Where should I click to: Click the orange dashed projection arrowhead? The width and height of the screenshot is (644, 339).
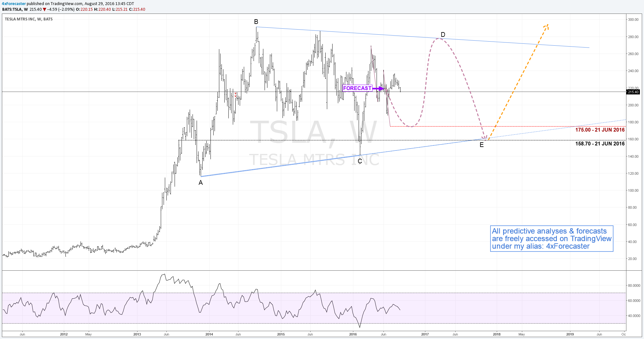pyautogui.click(x=546, y=27)
